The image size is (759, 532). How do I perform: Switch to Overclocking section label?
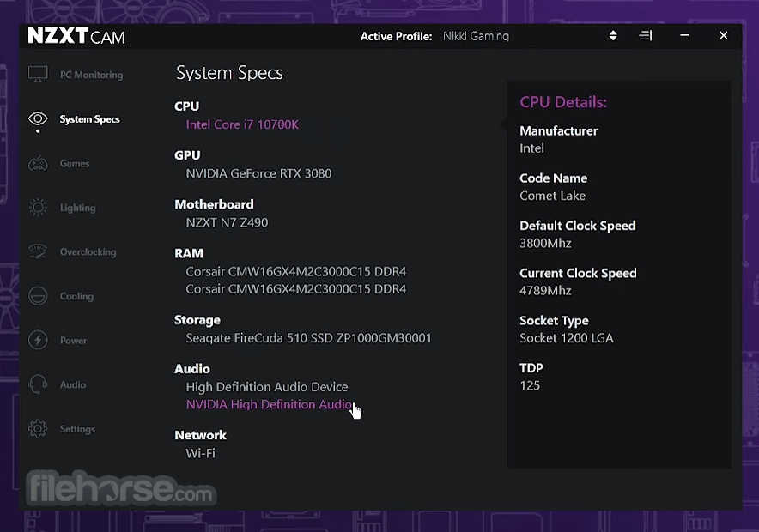coord(88,252)
